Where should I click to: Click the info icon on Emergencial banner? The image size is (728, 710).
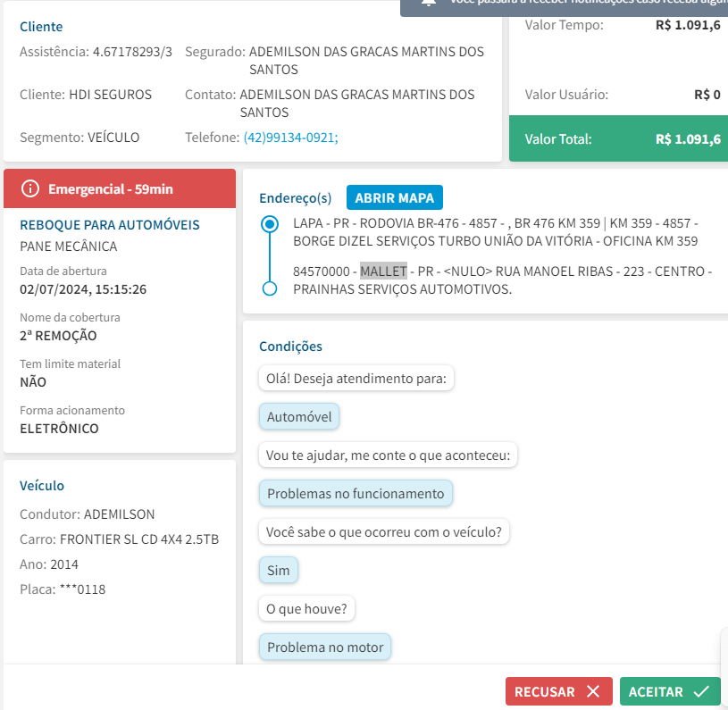tap(30, 188)
